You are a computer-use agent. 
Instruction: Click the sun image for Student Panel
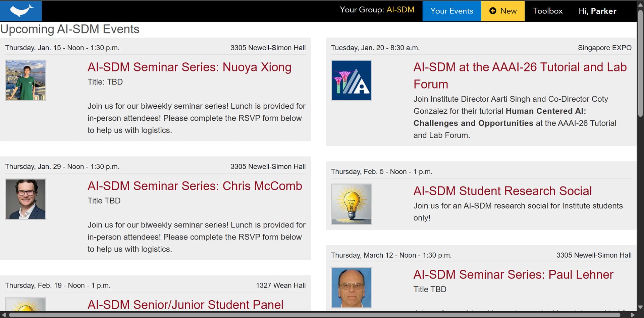(26, 305)
